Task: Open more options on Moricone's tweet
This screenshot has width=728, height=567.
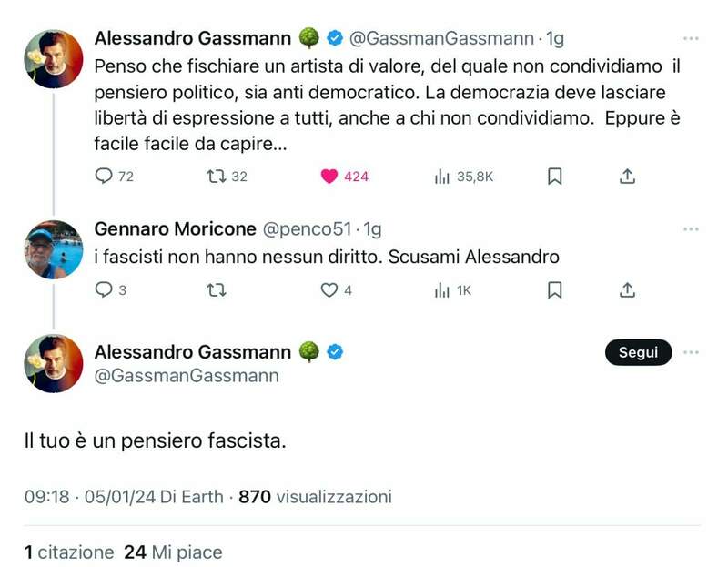Action: coord(691,229)
